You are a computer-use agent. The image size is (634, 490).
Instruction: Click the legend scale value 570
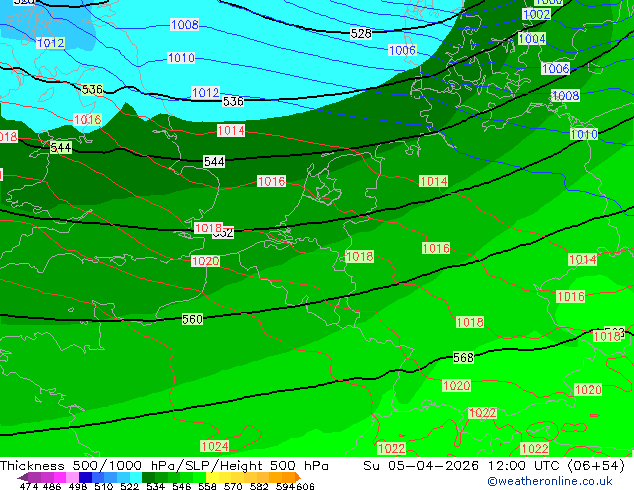click(233, 486)
